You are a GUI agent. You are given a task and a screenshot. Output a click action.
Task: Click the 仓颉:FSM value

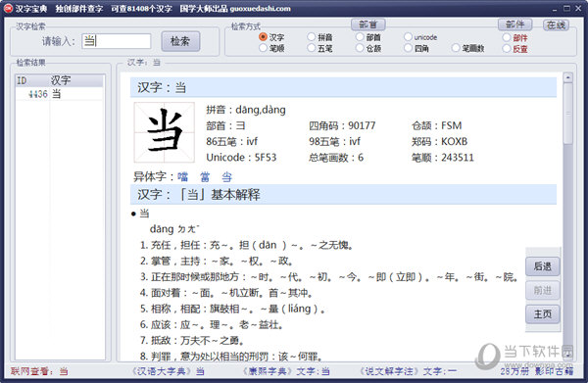[436, 125]
